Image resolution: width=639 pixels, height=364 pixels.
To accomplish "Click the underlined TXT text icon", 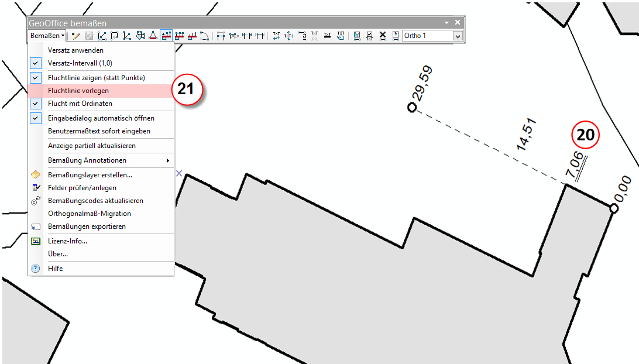I will (x=328, y=36).
